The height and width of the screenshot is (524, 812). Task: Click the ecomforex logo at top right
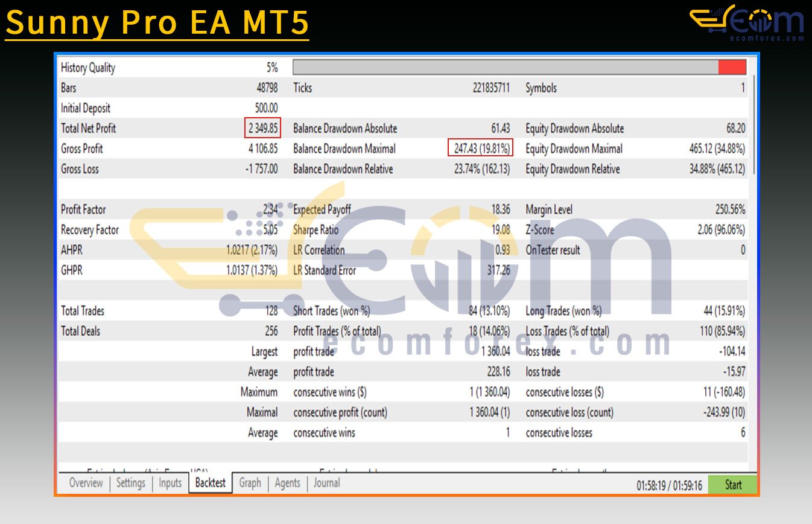click(x=747, y=23)
